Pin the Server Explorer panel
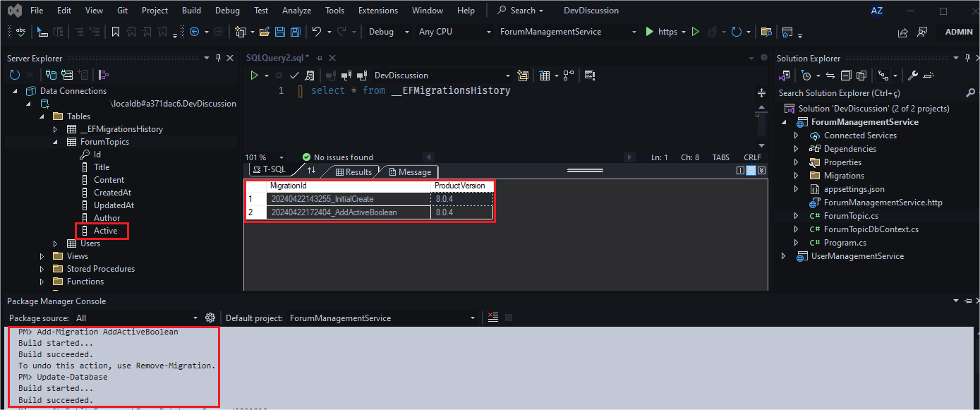 pyautogui.click(x=219, y=58)
